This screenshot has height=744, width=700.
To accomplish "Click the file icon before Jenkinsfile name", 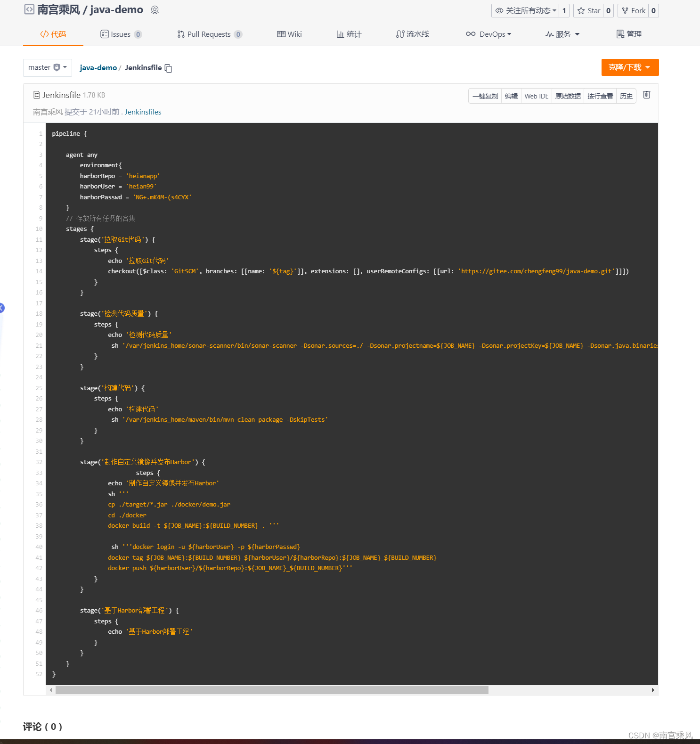I will point(37,95).
